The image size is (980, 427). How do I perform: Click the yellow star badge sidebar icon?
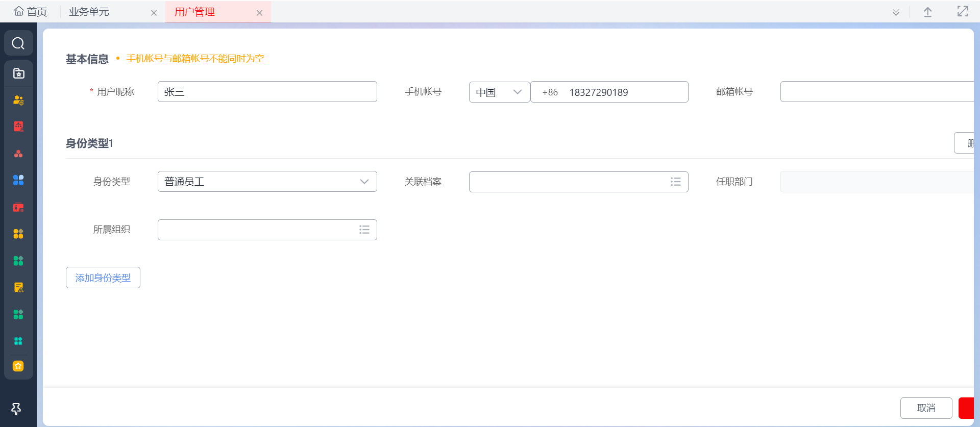[18, 366]
